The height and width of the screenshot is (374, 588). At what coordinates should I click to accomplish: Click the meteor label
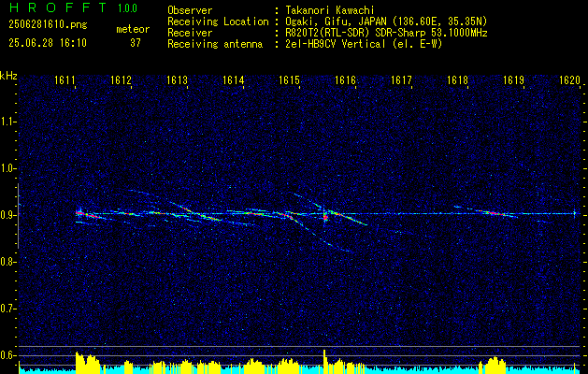(133, 29)
